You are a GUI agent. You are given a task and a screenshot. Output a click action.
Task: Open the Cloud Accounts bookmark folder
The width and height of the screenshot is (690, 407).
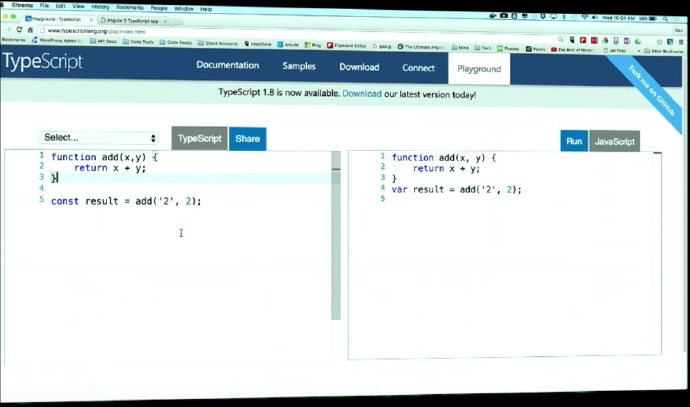point(217,43)
